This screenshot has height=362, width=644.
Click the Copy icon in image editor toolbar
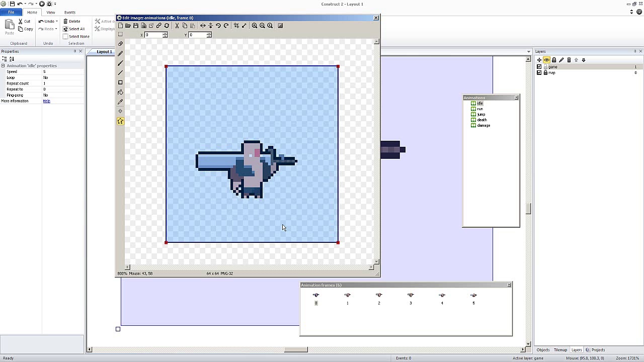click(x=185, y=26)
